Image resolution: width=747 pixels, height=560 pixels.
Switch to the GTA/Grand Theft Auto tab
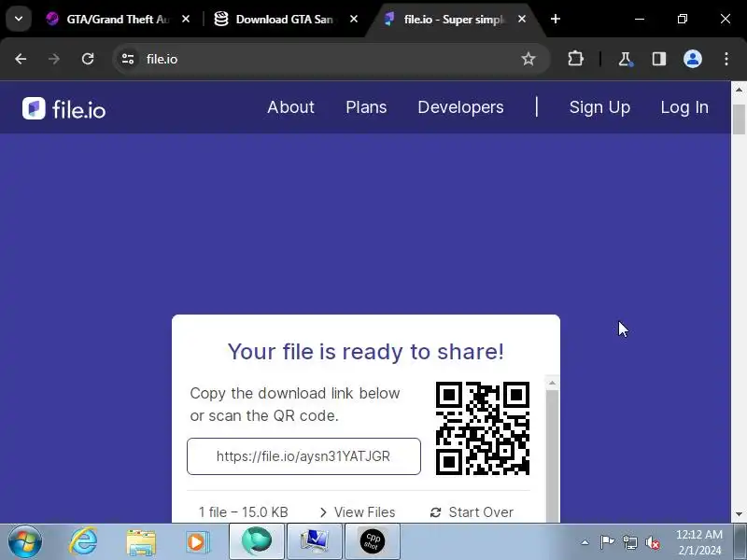pos(109,19)
